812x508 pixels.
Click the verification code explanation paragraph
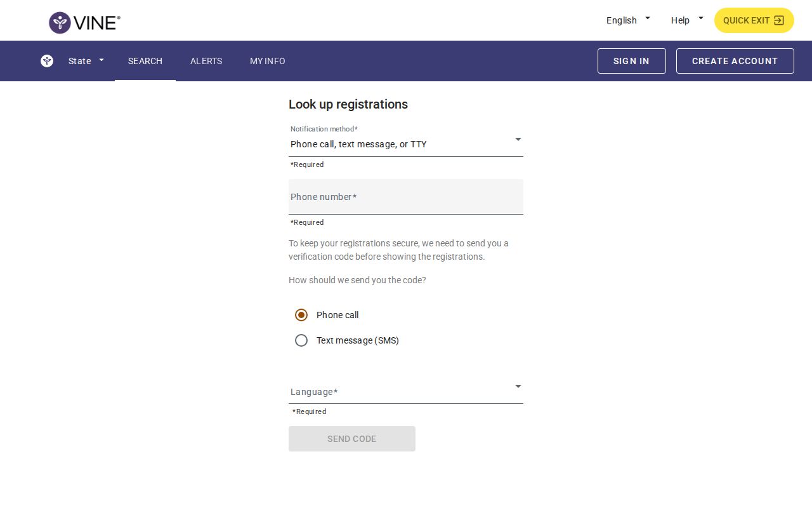(398, 250)
